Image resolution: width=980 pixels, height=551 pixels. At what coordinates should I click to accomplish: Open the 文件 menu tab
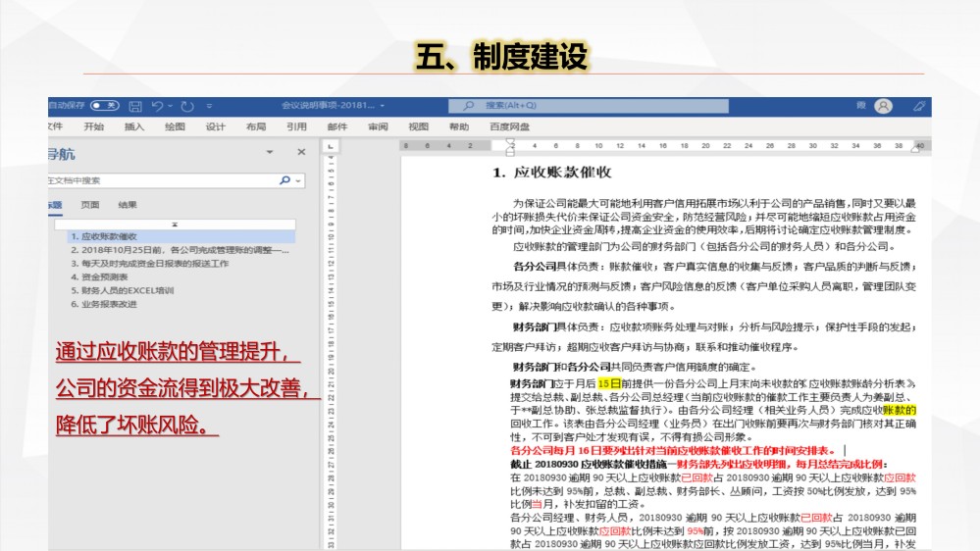(x=55, y=126)
